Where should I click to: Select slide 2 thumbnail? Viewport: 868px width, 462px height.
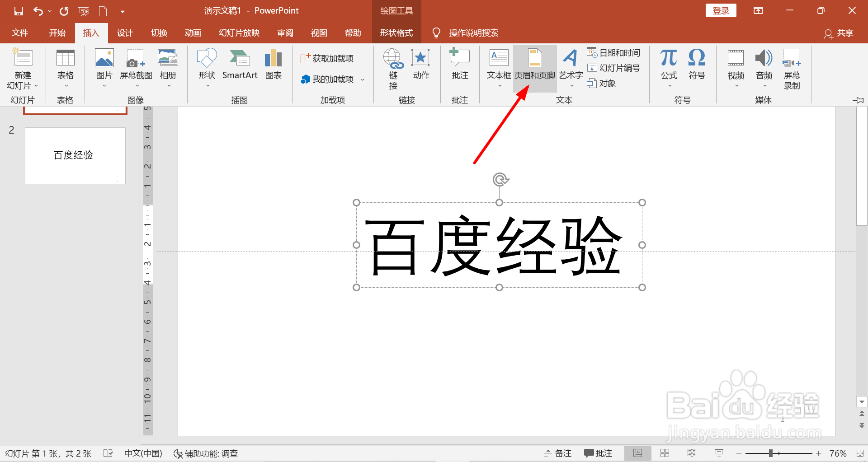[x=75, y=156]
